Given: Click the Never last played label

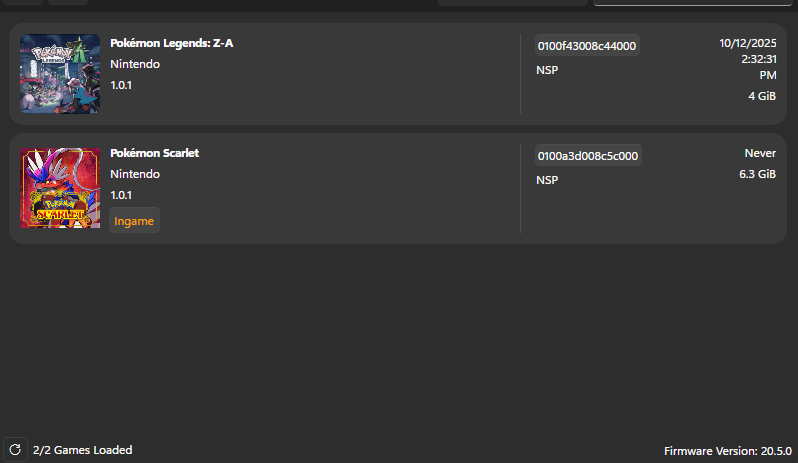Looking at the screenshot, I should coord(760,153).
